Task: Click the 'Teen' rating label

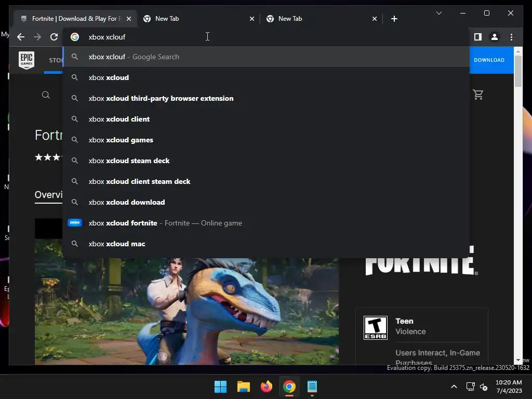Action: click(404, 321)
